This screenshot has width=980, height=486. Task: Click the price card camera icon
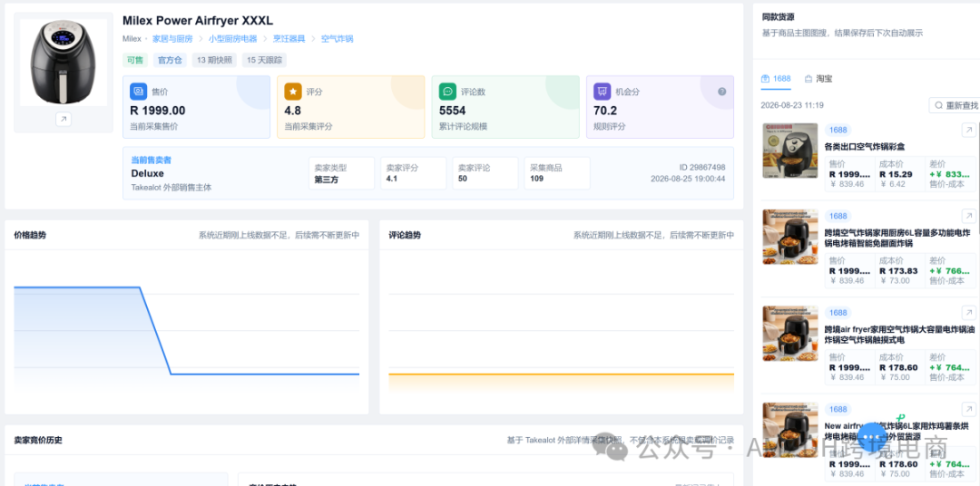click(138, 92)
